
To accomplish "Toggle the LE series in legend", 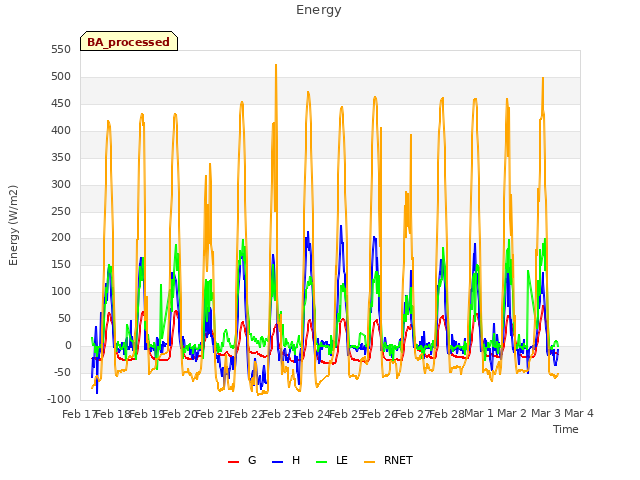I will [332, 460].
